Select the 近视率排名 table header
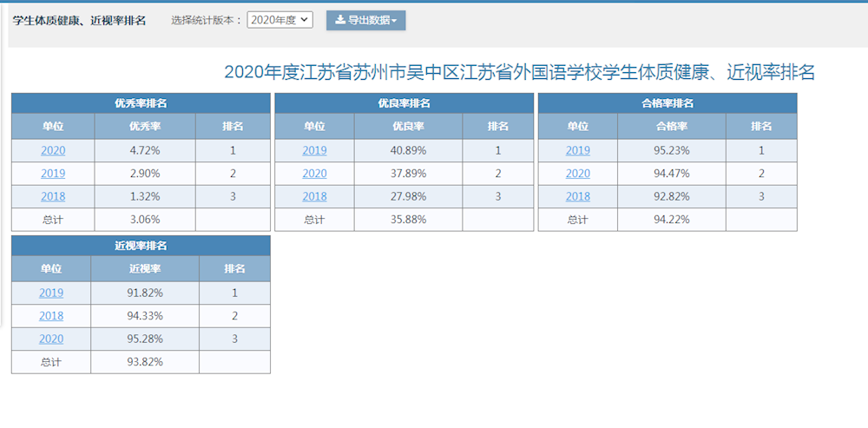868x428 pixels. click(x=141, y=246)
